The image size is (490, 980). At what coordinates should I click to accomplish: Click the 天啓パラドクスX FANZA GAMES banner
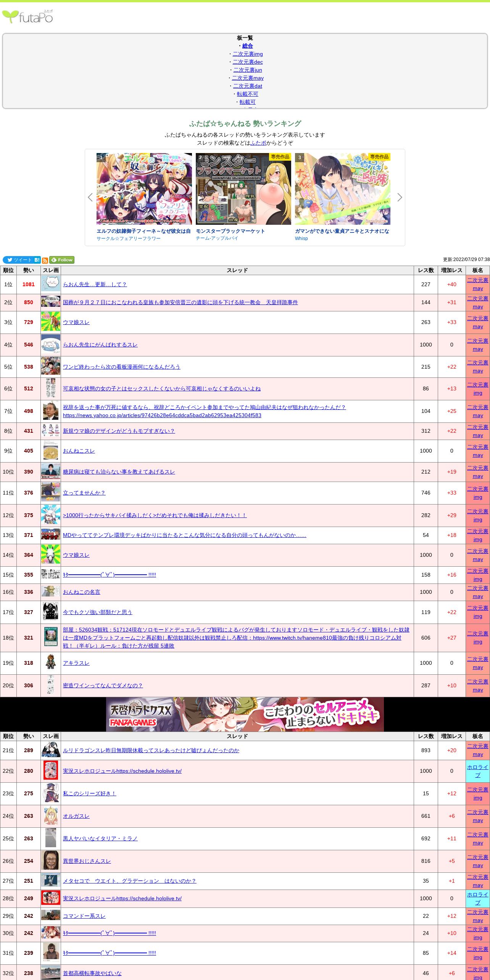pyautogui.click(x=245, y=714)
